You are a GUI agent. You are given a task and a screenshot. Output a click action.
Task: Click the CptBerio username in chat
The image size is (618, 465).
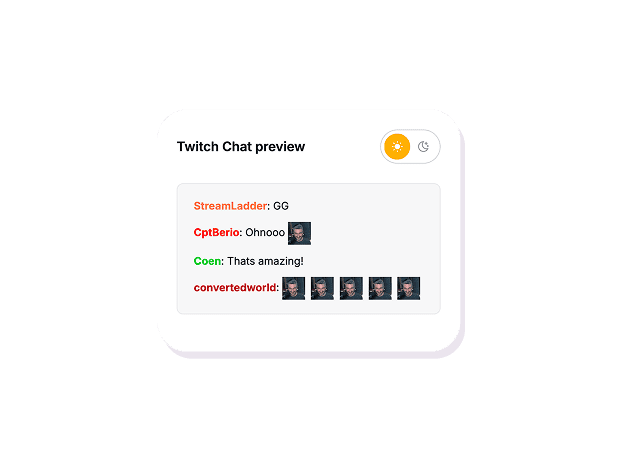pyautogui.click(x=216, y=232)
